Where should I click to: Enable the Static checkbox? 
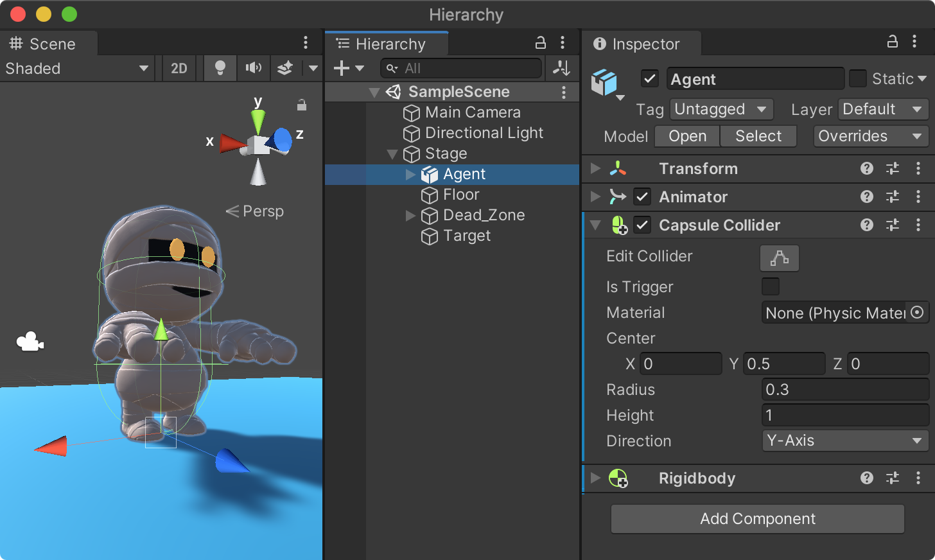pyautogui.click(x=857, y=79)
